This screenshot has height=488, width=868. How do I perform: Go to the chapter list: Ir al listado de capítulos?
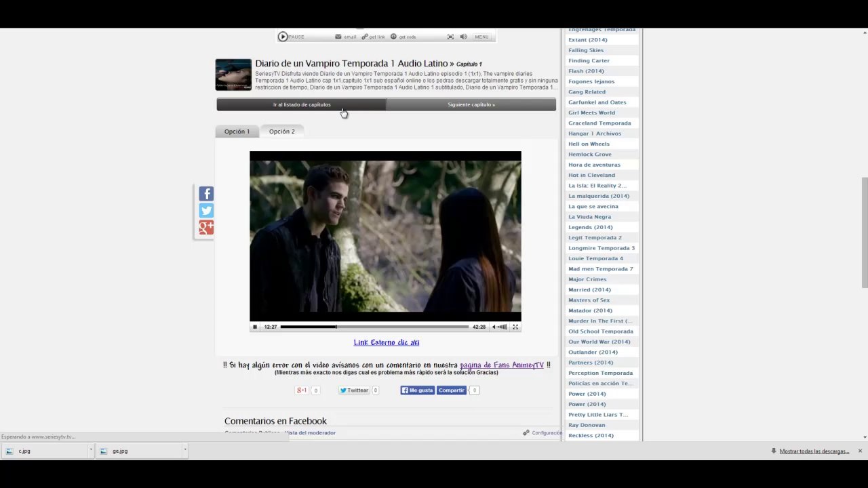click(x=302, y=104)
